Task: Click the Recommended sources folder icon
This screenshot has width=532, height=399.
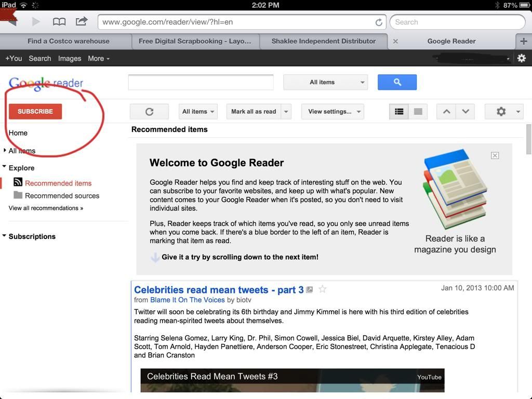Action: [x=18, y=195]
